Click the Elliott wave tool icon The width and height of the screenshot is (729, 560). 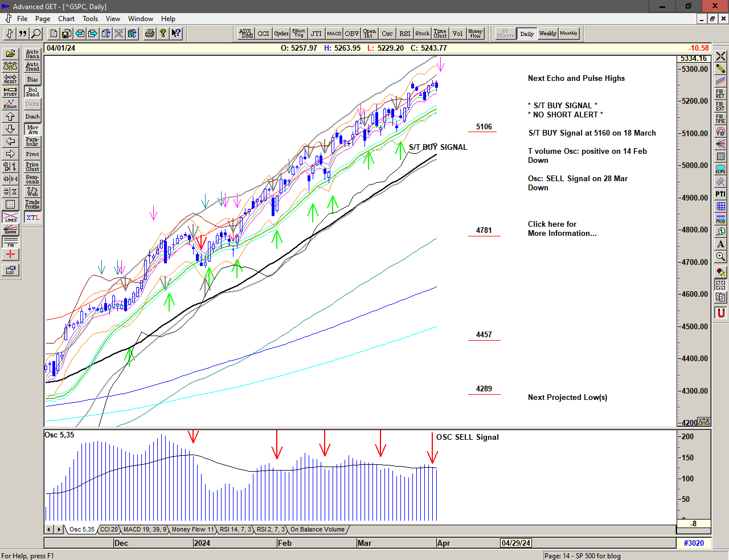pyautogui.click(x=10, y=104)
